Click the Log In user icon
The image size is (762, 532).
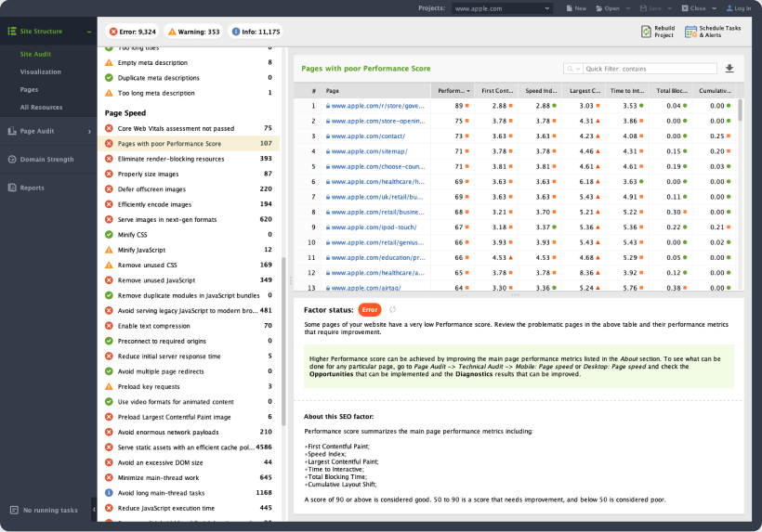729,8
